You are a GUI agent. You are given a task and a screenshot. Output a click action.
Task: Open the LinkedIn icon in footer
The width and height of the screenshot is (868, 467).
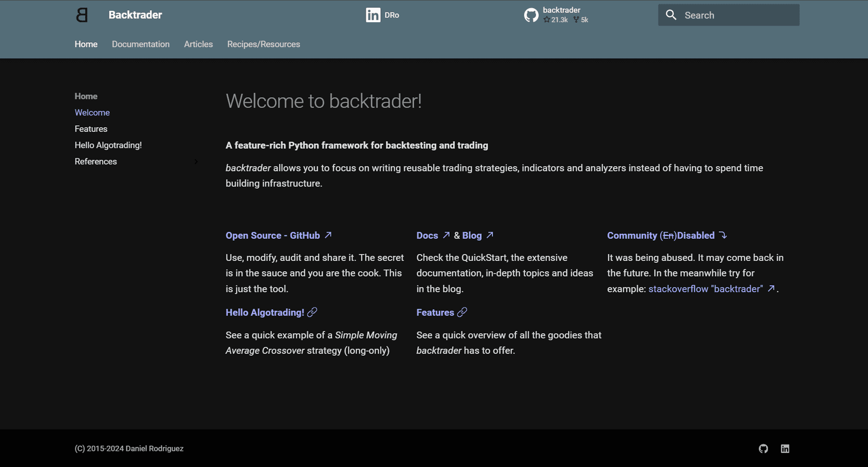tap(785, 449)
